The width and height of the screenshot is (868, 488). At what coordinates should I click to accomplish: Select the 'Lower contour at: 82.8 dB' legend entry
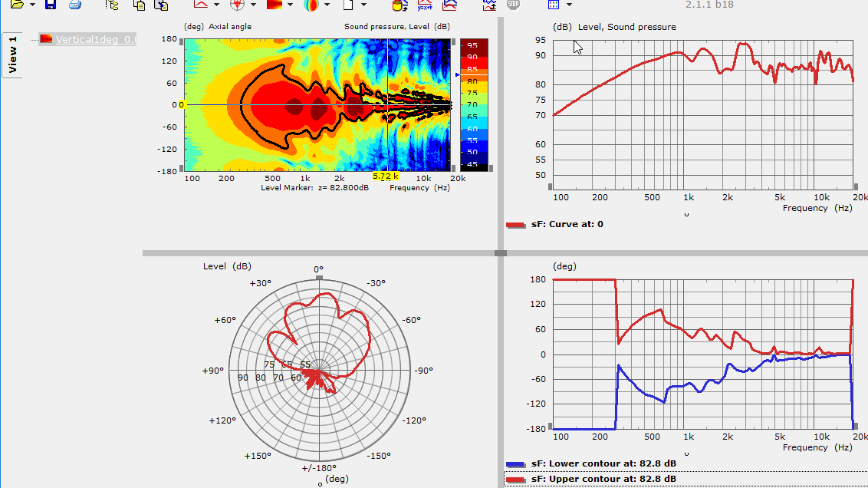(x=604, y=463)
